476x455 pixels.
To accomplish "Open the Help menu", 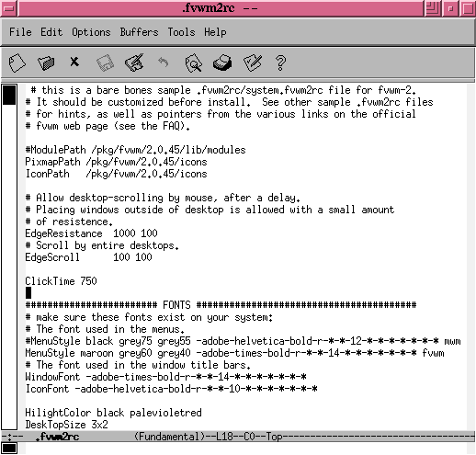I will (215, 32).
